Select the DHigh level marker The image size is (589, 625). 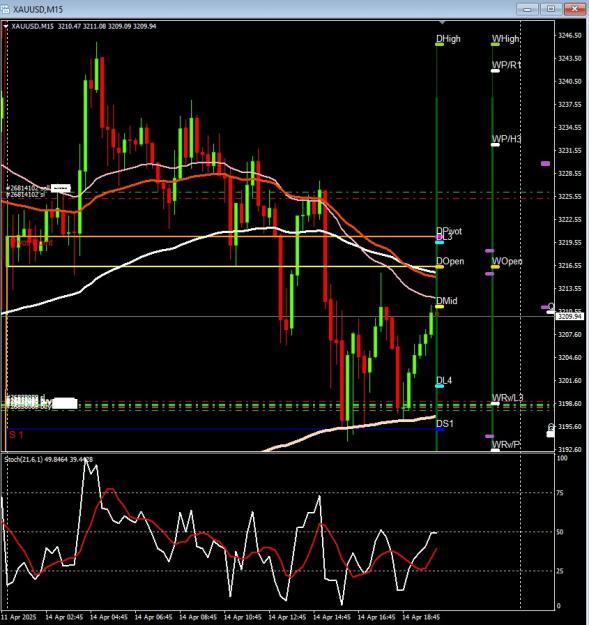pos(440,44)
